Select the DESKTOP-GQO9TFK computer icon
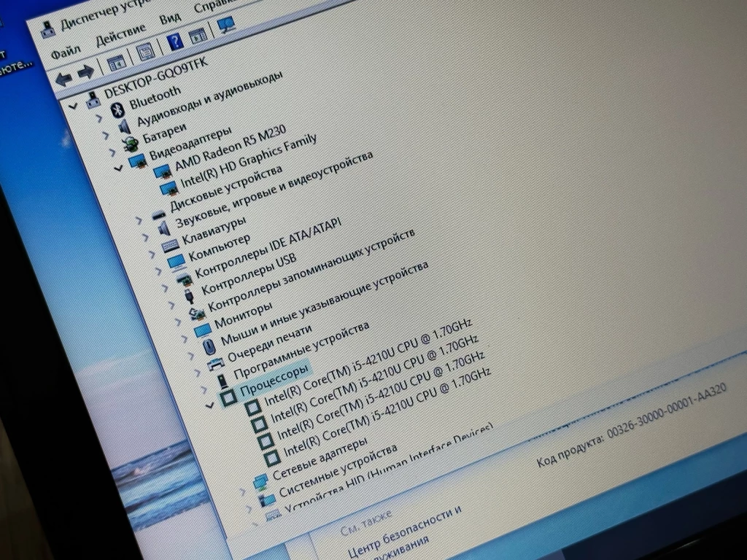Image resolution: width=747 pixels, height=560 pixels. pyautogui.click(x=94, y=99)
